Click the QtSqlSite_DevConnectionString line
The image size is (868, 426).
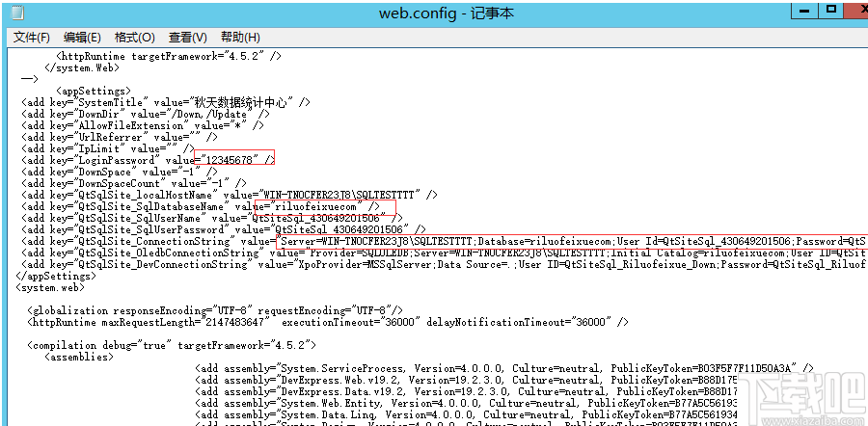(444, 264)
